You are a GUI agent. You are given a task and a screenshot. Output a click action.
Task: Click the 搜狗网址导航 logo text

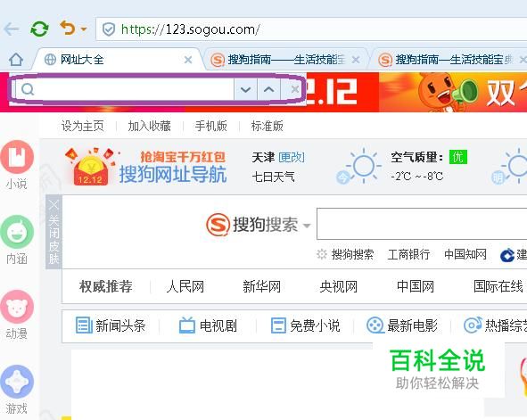(x=173, y=175)
